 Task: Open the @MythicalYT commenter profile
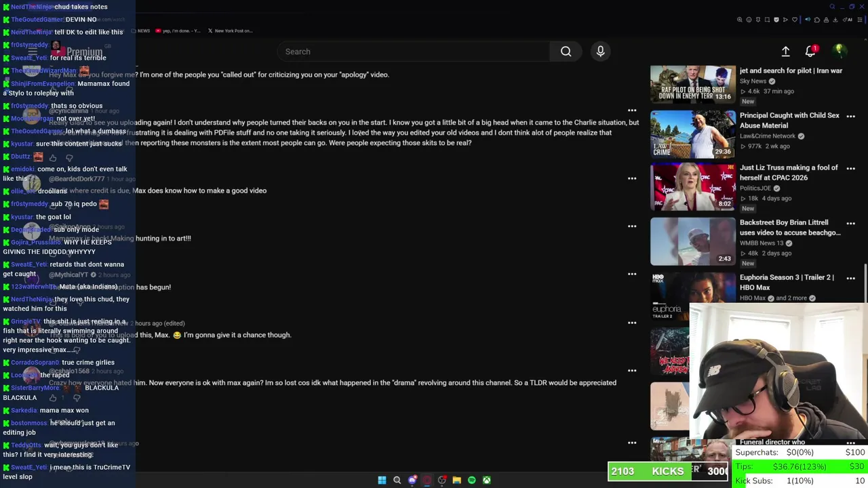click(68, 274)
